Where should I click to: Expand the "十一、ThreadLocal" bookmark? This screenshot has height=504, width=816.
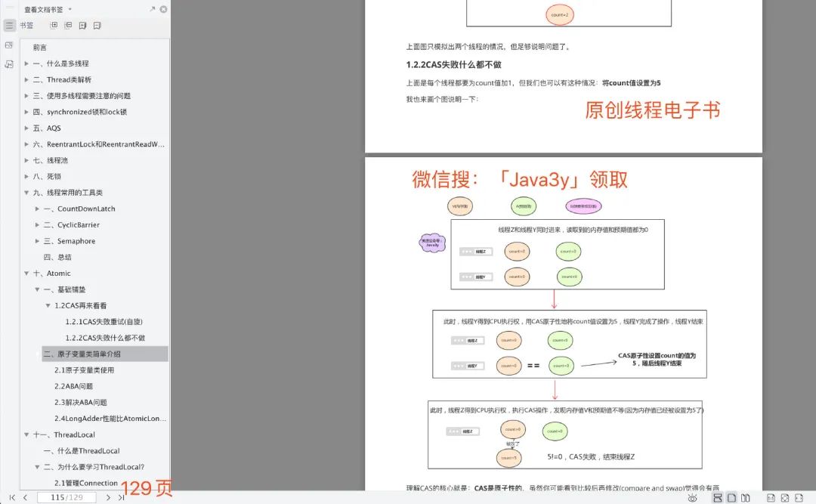tap(26, 434)
